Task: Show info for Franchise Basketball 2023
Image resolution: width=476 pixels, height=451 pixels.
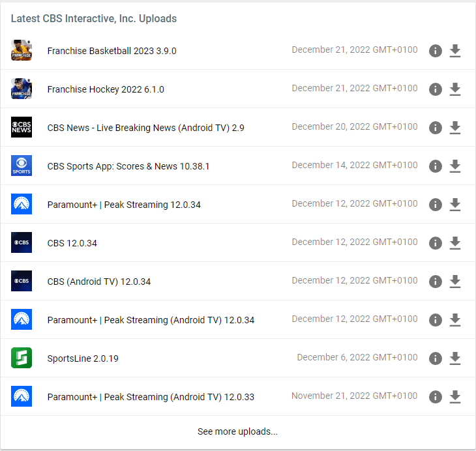Action: [436, 51]
